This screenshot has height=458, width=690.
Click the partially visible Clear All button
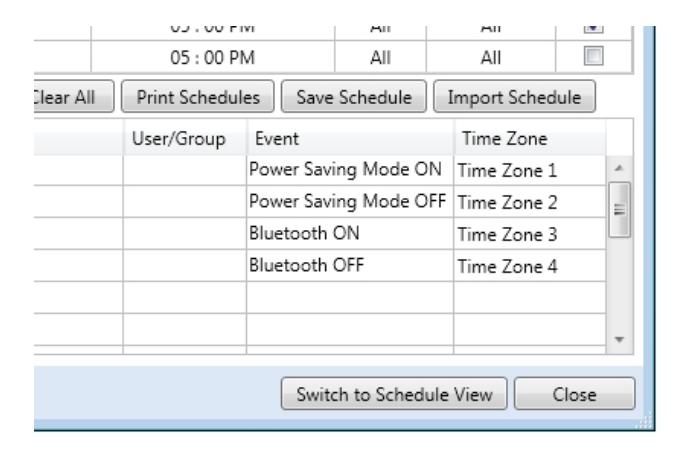pos(73,96)
